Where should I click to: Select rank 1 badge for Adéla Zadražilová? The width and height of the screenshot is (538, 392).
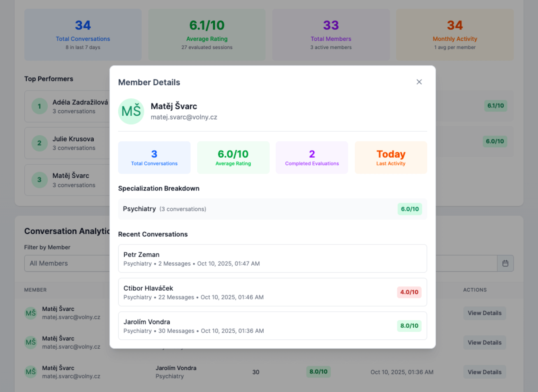click(x=39, y=106)
